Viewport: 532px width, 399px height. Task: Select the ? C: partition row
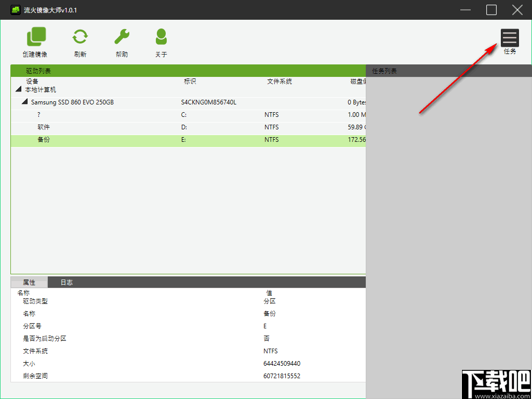coord(188,115)
